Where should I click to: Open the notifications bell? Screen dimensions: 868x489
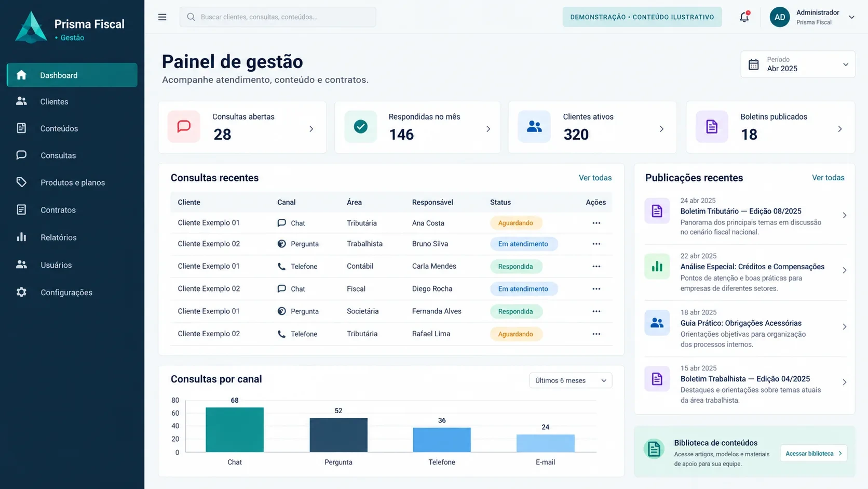click(x=744, y=17)
